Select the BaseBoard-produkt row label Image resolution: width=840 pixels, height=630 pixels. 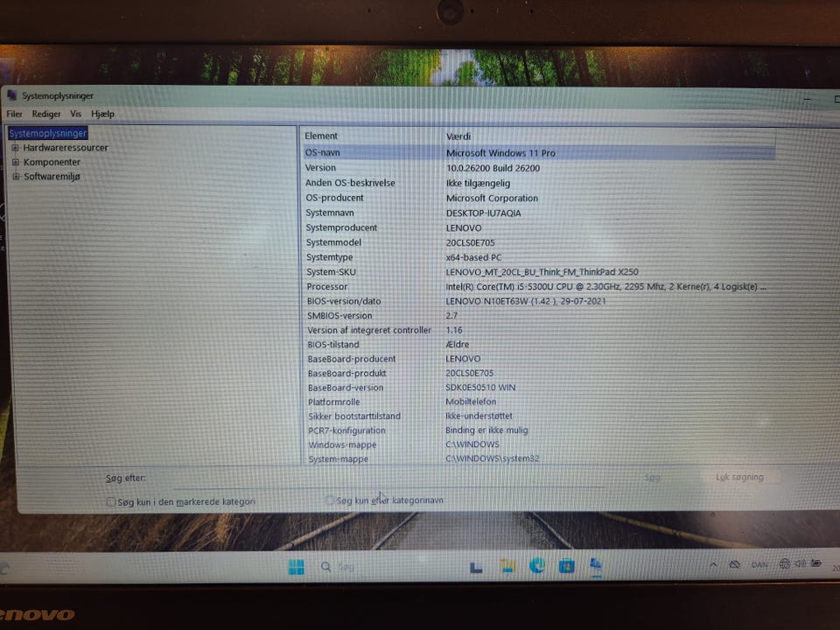pyautogui.click(x=346, y=374)
